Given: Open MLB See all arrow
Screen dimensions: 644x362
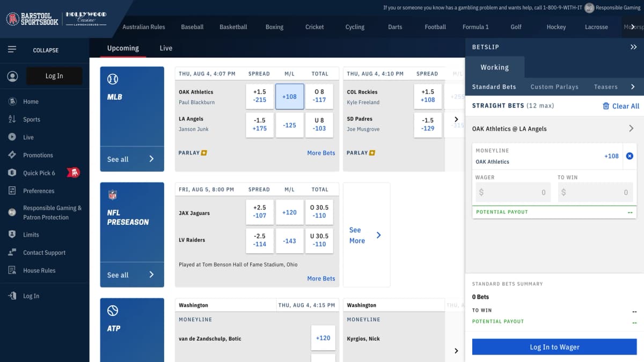Looking at the screenshot, I should click(x=151, y=159).
